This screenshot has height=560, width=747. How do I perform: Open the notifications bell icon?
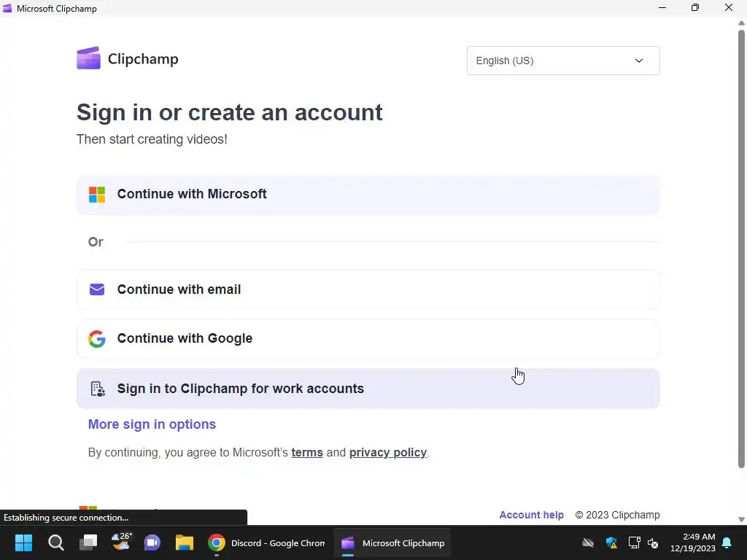pyautogui.click(x=727, y=542)
